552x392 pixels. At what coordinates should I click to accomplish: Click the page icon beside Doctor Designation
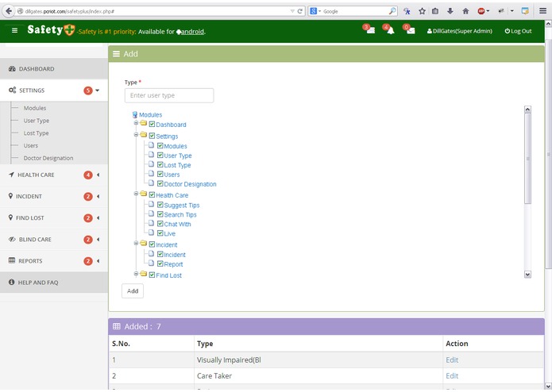pos(151,183)
